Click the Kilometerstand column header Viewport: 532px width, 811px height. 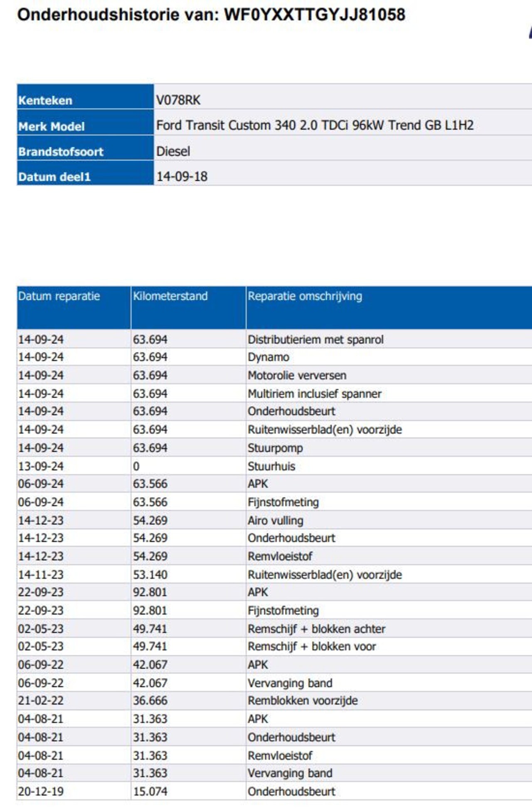(170, 296)
